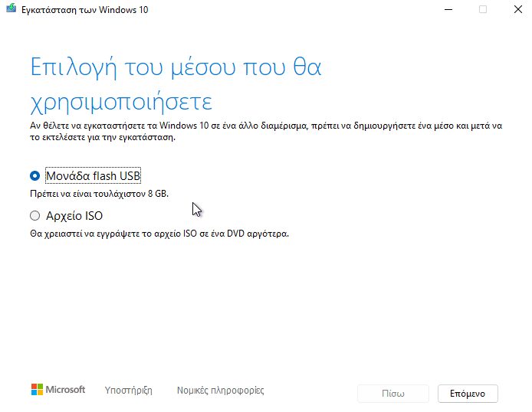
Task: Click the window title Εγκατάσταση των Windows 10
Action: click(x=85, y=10)
